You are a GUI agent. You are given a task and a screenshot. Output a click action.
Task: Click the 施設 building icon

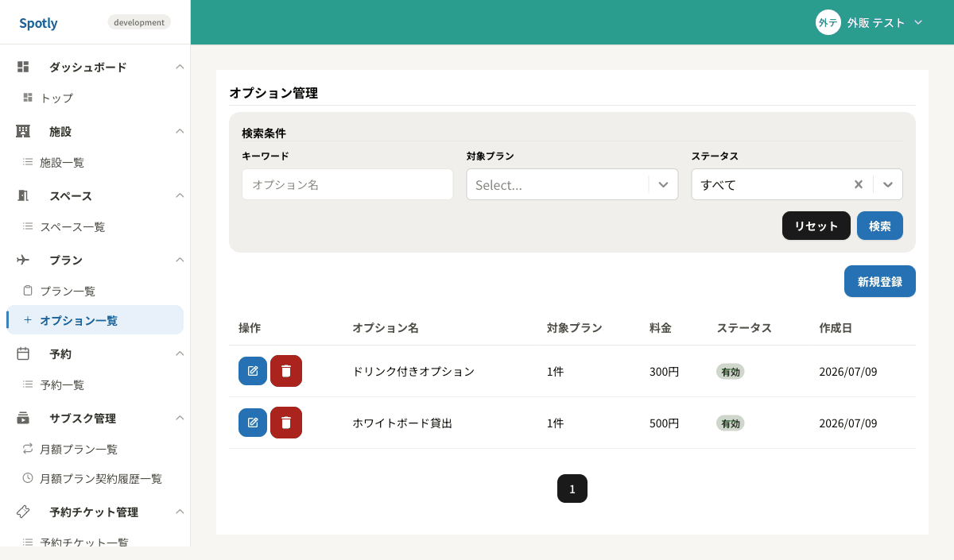click(x=23, y=131)
